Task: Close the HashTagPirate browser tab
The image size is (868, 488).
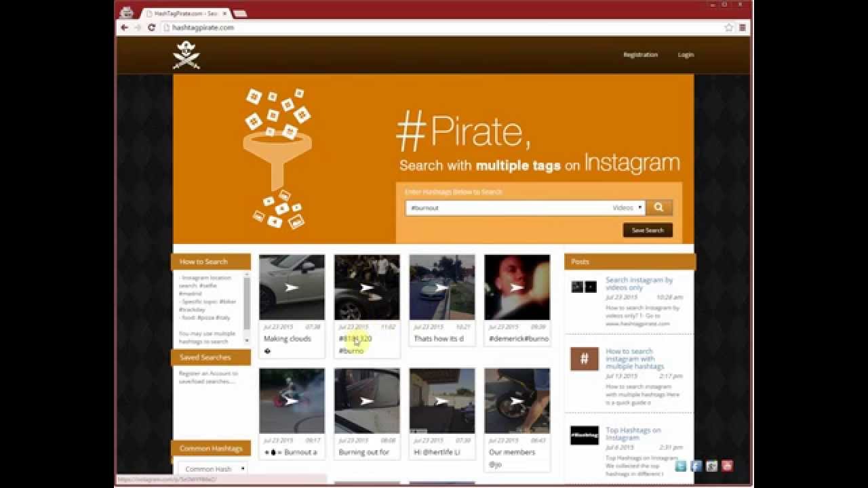Action: point(224,13)
